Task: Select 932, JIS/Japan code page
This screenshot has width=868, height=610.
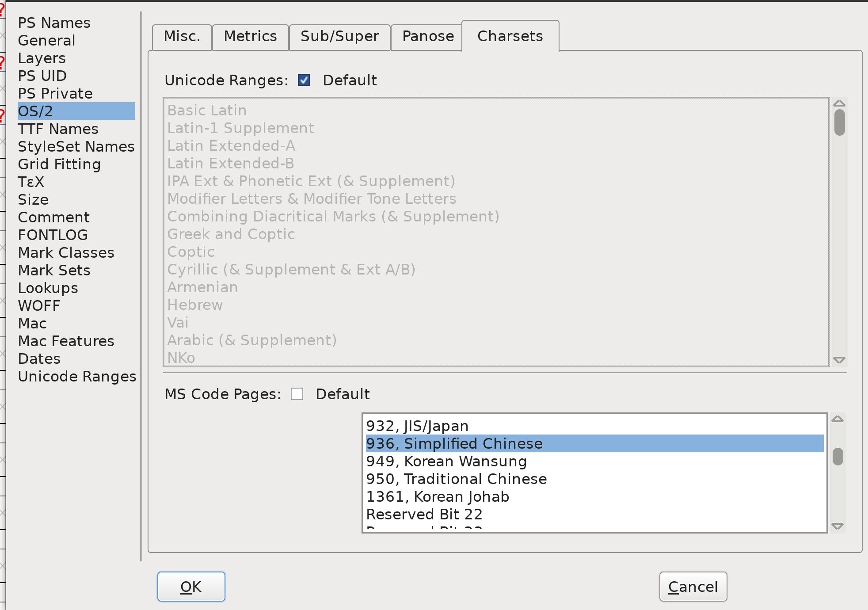Action: [x=417, y=426]
